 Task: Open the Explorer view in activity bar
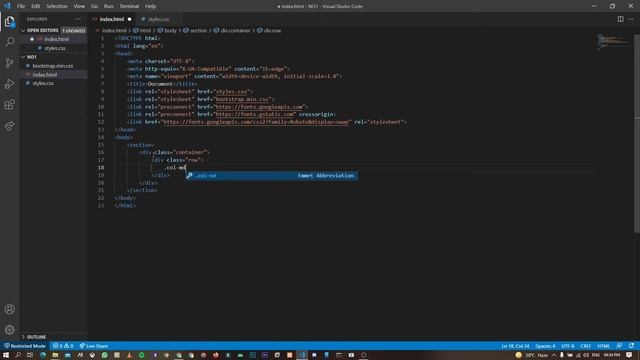[x=9, y=22]
